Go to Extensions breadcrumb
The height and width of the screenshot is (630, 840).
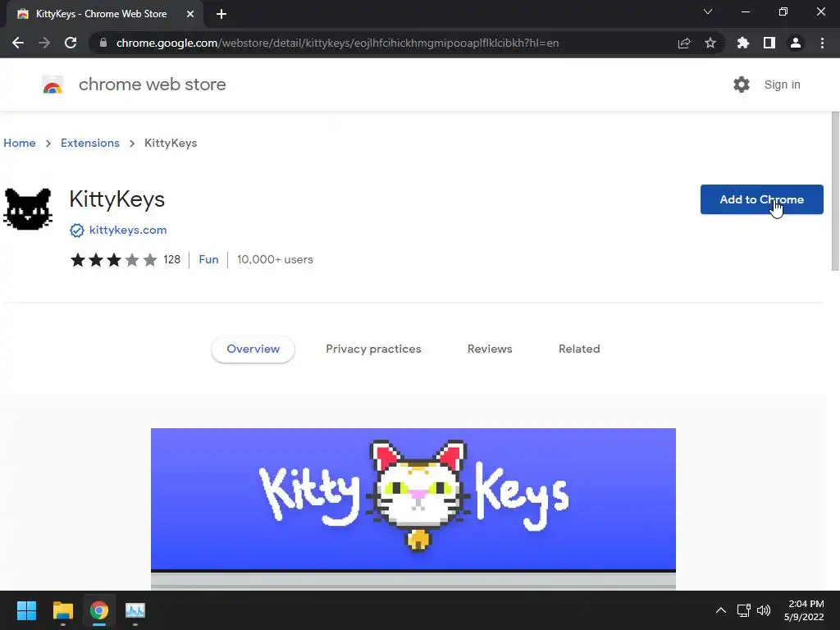[x=90, y=143]
